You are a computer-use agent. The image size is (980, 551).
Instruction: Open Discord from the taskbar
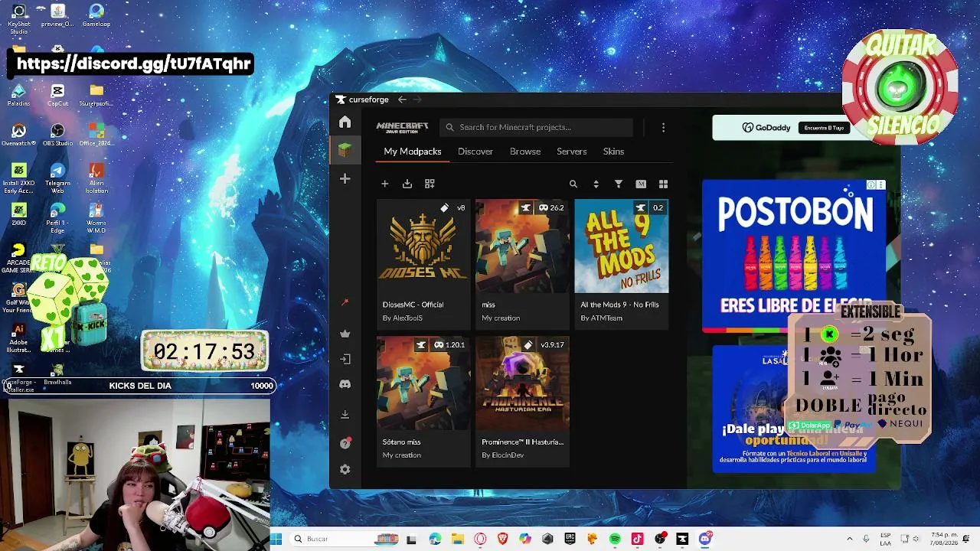click(x=704, y=539)
